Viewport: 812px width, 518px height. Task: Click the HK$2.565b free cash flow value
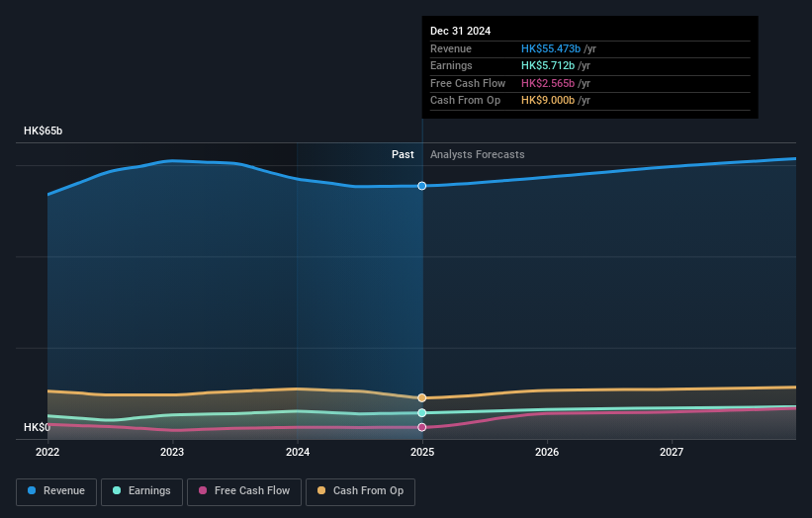[548, 83]
